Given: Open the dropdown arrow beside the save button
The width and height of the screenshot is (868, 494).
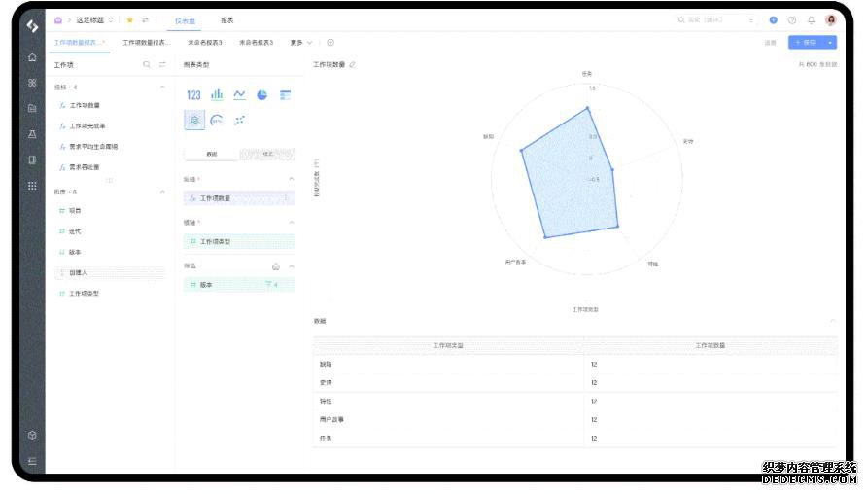Looking at the screenshot, I should coord(830,42).
